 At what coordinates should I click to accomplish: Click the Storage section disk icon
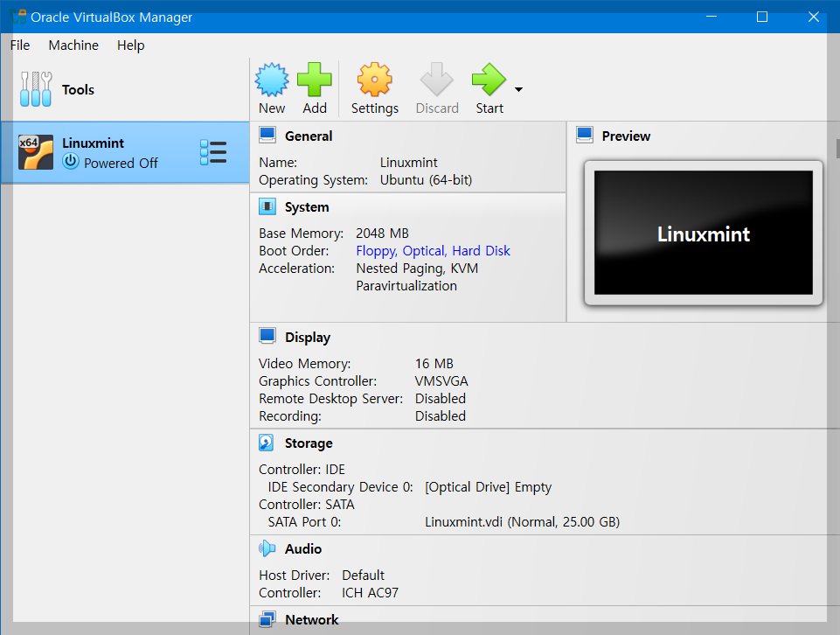[267, 443]
